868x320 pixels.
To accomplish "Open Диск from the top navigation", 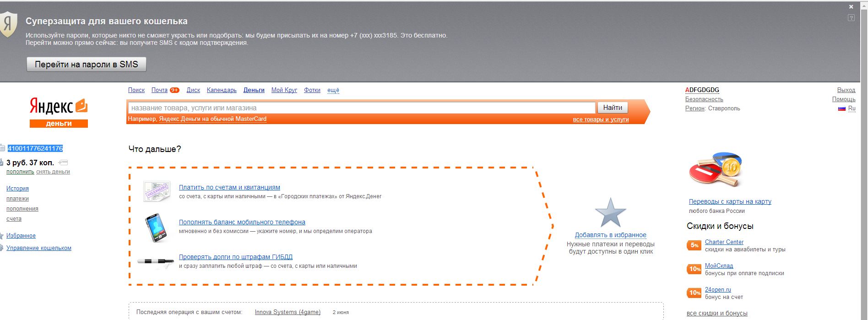I will [x=193, y=90].
